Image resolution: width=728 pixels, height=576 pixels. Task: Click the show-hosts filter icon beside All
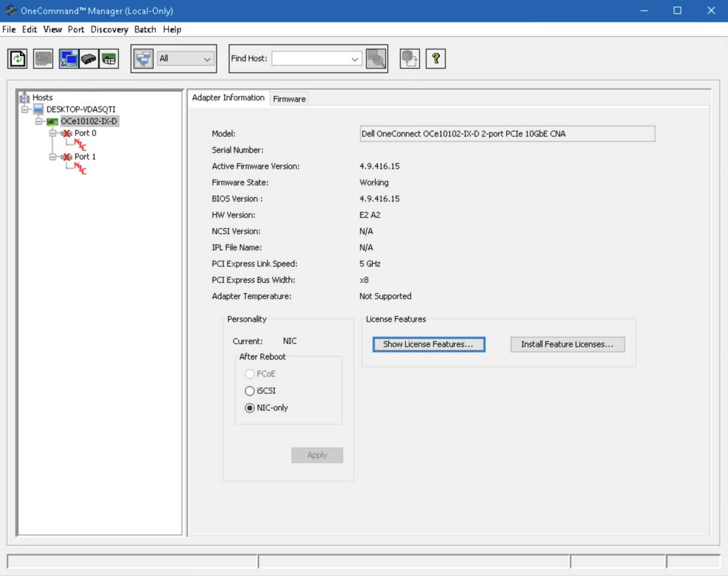click(x=143, y=59)
